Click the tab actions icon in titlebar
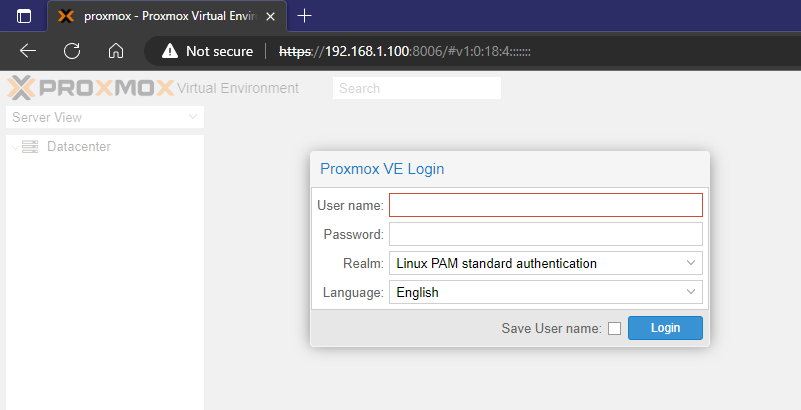Screen dimensions: 801x410 point(24,16)
